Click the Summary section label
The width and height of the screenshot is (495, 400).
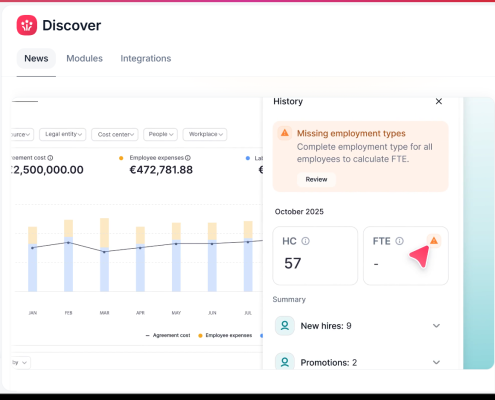point(289,299)
